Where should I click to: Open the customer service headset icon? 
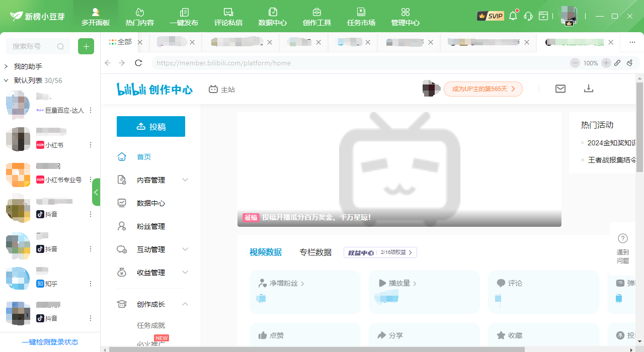coord(528,16)
